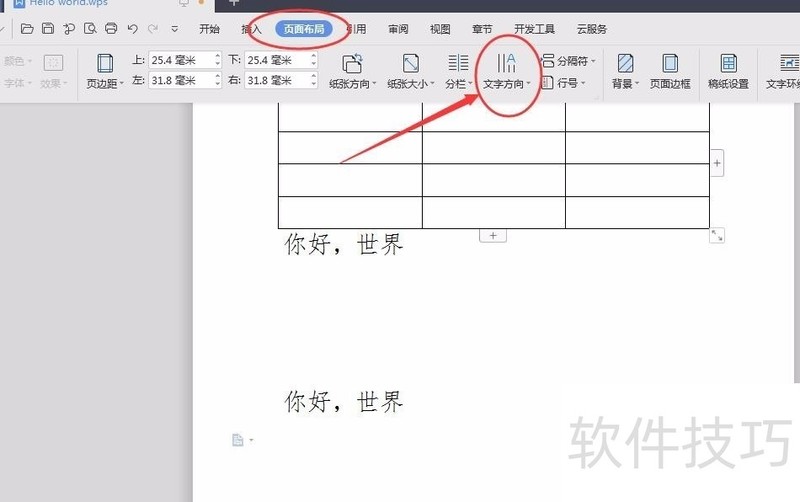Add a table row with the bottom plus handle
800x502 pixels.
[493, 236]
